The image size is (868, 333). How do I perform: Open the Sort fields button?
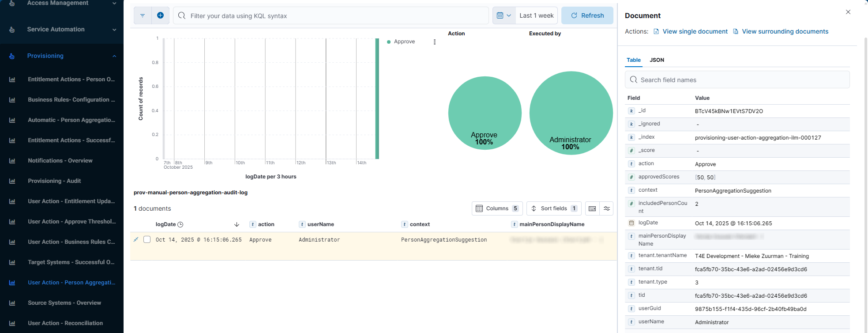click(554, 208)
